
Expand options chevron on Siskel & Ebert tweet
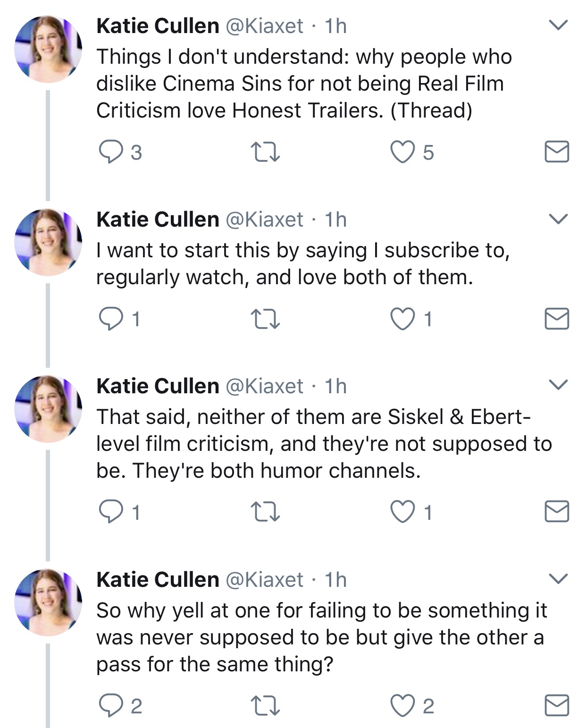click(x=559, y=385)
